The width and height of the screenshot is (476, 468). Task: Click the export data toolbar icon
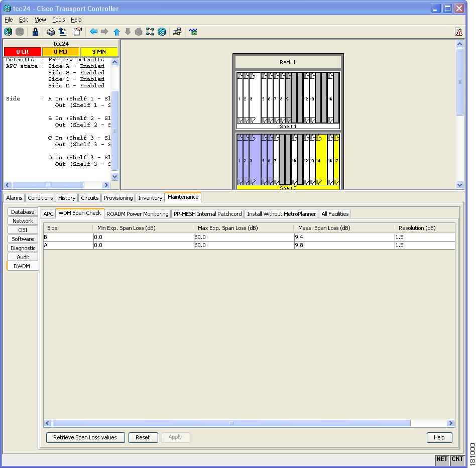click(62, 32)
